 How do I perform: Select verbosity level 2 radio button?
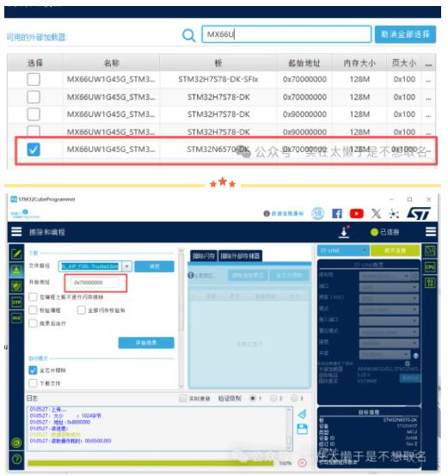[273, 398]
